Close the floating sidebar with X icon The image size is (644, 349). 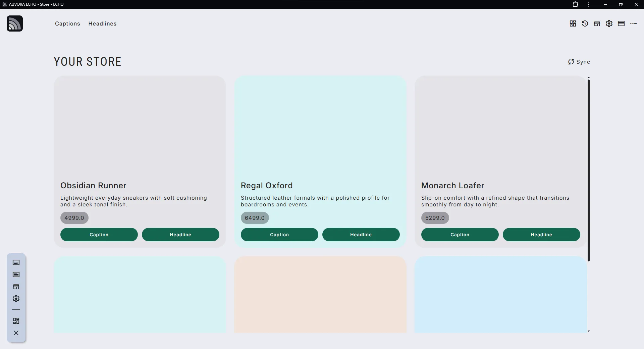(16, 333)
